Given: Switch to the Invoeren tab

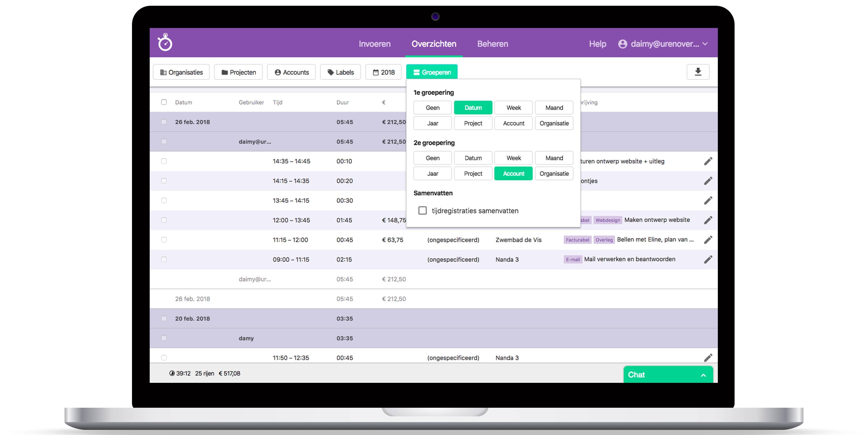Looking at the screenshot, I should [374, 44].
